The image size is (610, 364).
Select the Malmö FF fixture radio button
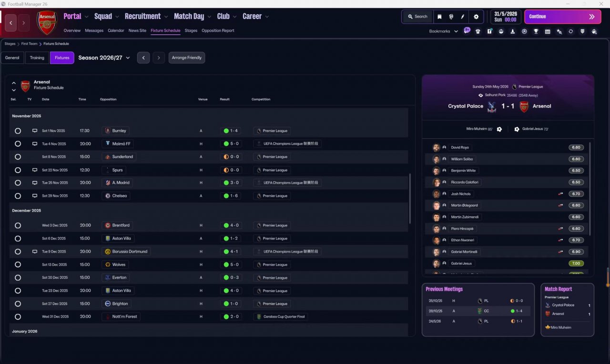tap(18, 144)
